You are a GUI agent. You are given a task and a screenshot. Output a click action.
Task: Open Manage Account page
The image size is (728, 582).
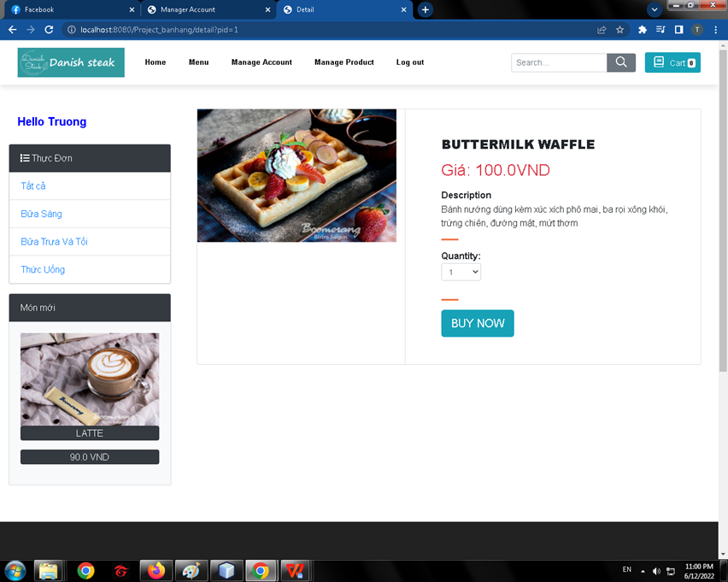pyautogui.click(x=261, y=62)
